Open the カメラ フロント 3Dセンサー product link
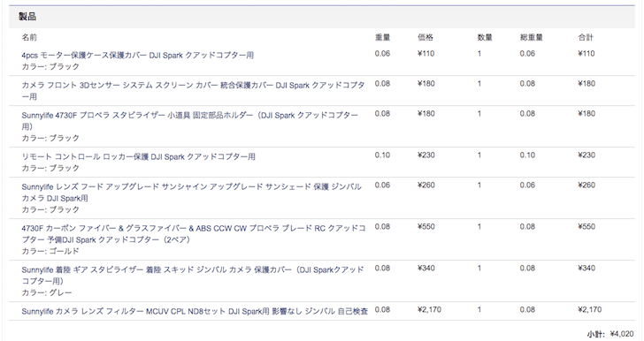The image size is (644, 341). pyautogui.click(x=193, y=91)
